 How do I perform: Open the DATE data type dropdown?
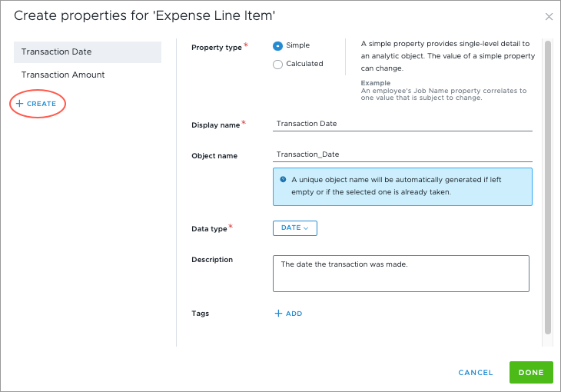pyautogui.click(x=295, y=228)
